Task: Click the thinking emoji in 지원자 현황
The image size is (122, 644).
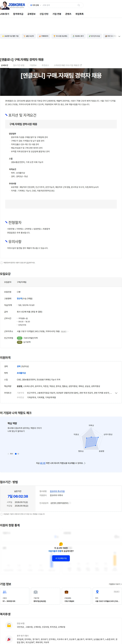Action: tap(61, 544)
